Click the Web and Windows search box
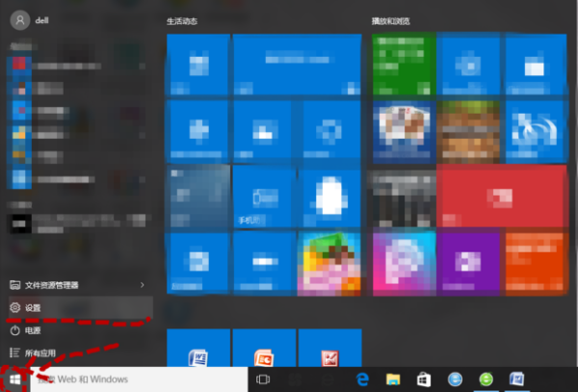The image size is (578, 392). [x=139, y=379]
